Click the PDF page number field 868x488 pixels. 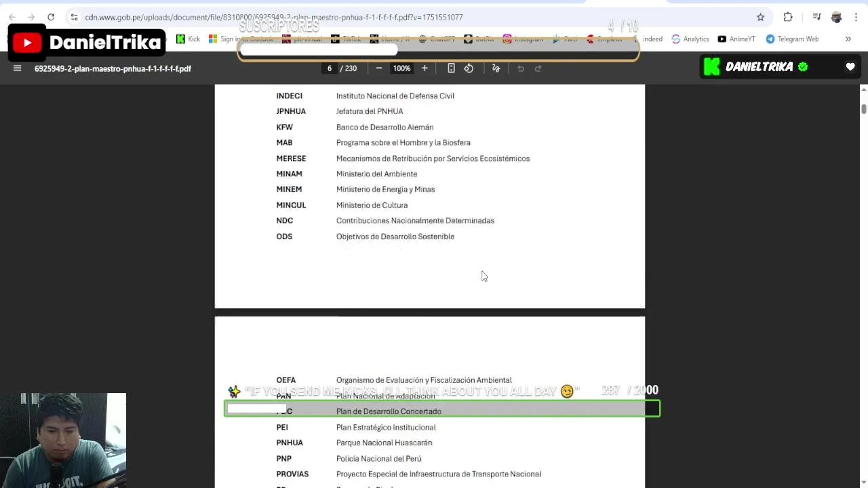[x=330, y=68]
